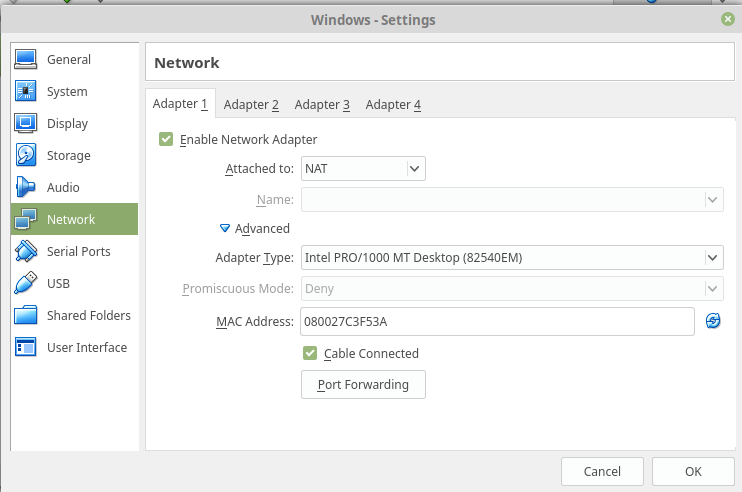The height and width of the screenshot is (492, 742).
Task: Open the Attached to NAT dropdown
Action: [x=364, y=169]
